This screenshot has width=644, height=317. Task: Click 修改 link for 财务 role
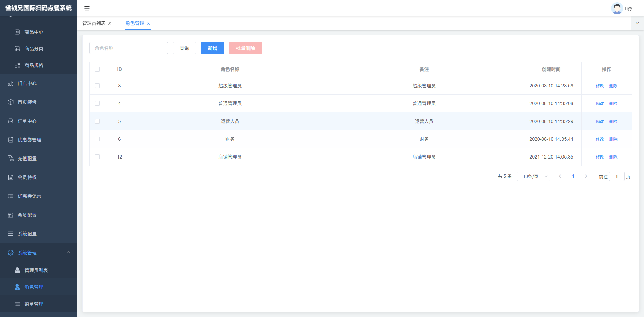[600, 139]
